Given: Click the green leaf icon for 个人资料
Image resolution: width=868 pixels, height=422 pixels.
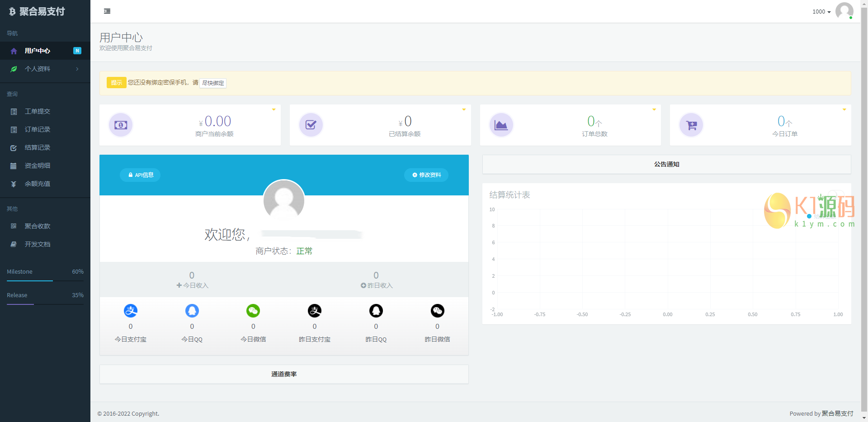Looking at the screenshot, I should click(14, 69).
